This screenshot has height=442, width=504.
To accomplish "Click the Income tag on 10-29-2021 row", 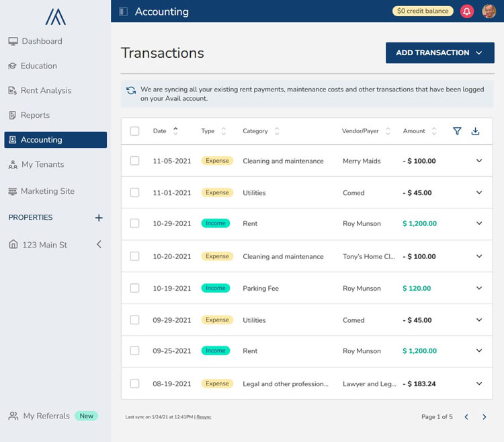I will pyautogui.click(x=215, y=223).
